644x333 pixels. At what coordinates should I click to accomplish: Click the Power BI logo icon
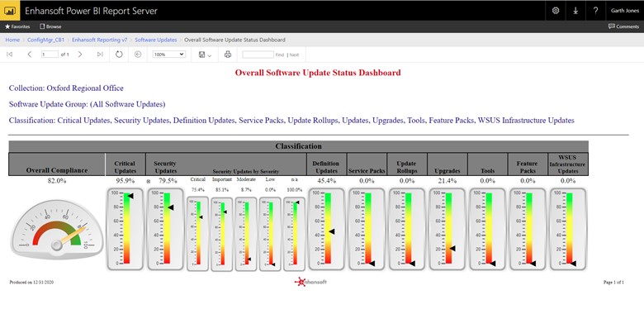(x=10, y=10)
